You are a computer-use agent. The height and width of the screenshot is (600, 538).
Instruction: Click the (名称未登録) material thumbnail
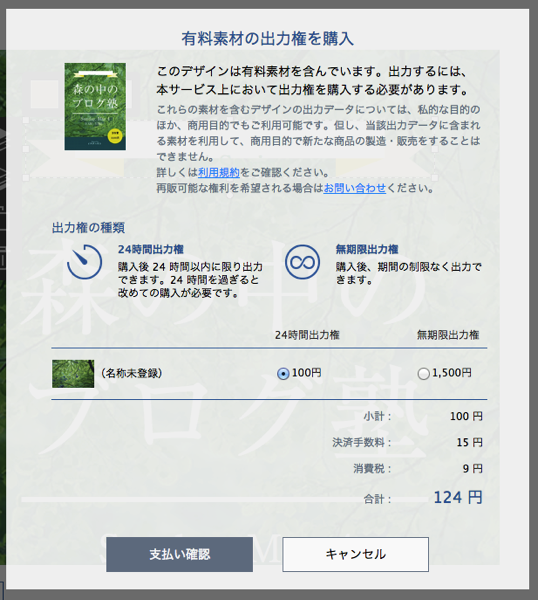(x=73, y=373)
